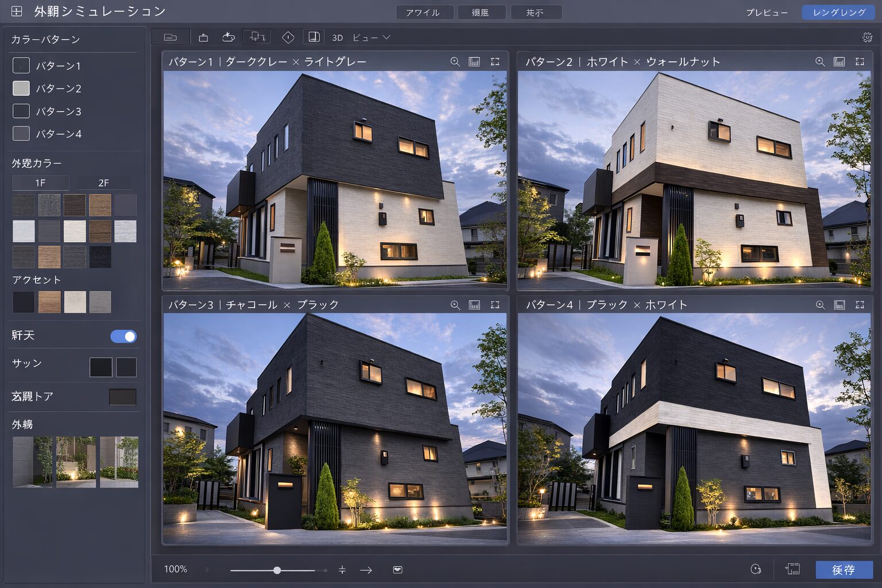Select the first exterior landscape thumbnail
This screenshot has height=588, width=882.
pyautogui.click(x=32, y=462)
